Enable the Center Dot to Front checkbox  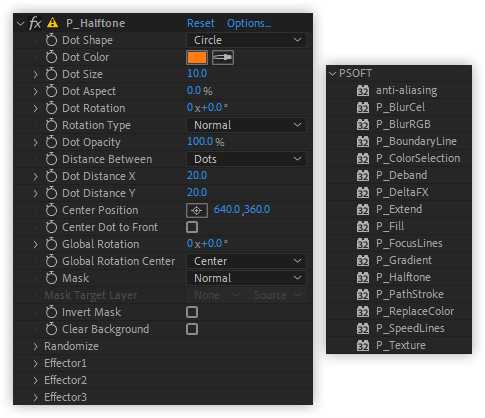192,227
